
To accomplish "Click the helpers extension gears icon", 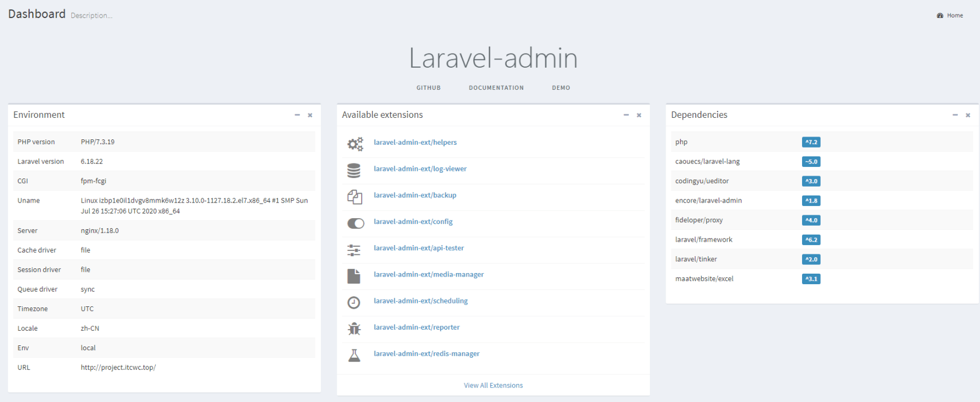I will click(x=355, y=144).
